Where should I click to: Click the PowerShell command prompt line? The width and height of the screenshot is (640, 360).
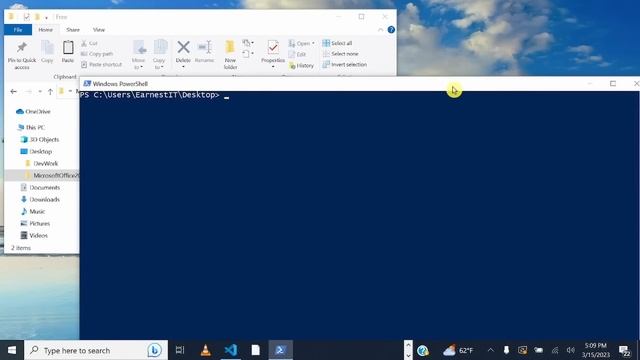tap(155, 95)
